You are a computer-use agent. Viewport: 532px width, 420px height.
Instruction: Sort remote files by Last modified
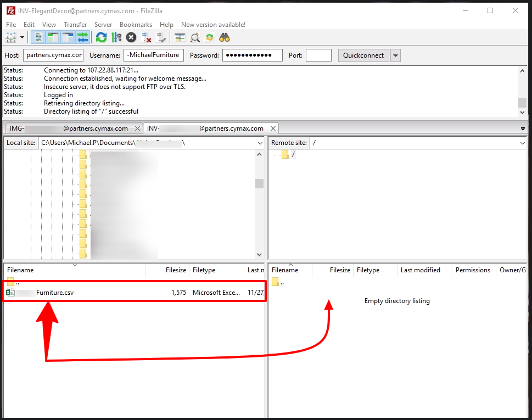(424, 270)
